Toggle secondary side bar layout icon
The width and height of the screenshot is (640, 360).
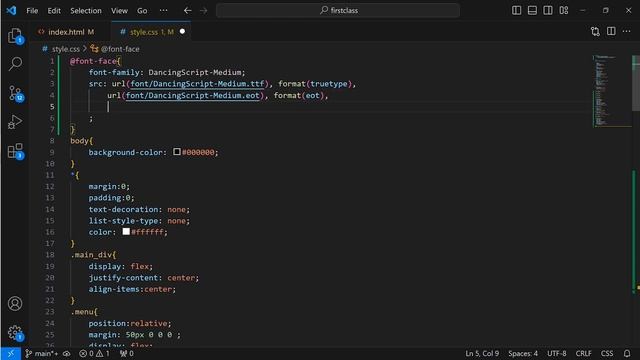[548, 10]
